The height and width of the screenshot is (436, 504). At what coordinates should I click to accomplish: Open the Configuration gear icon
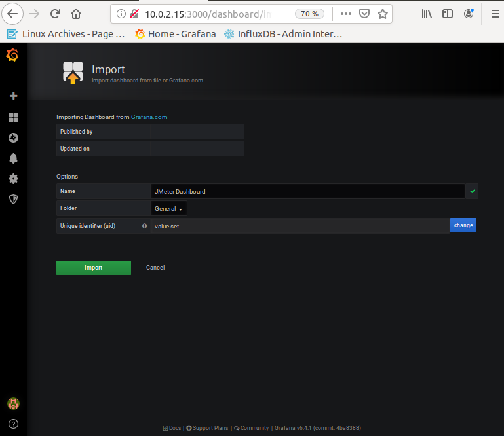tap(14, 179)
